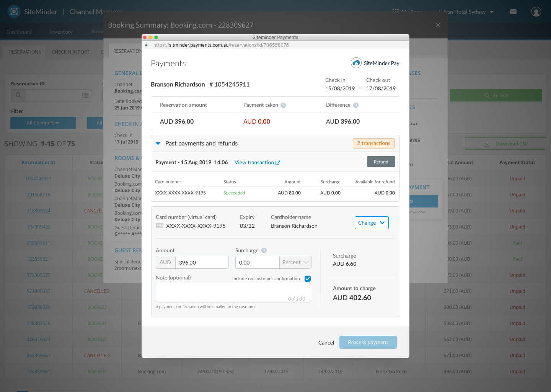Switch to the RESERVATIONS tab

coord(25,52)
